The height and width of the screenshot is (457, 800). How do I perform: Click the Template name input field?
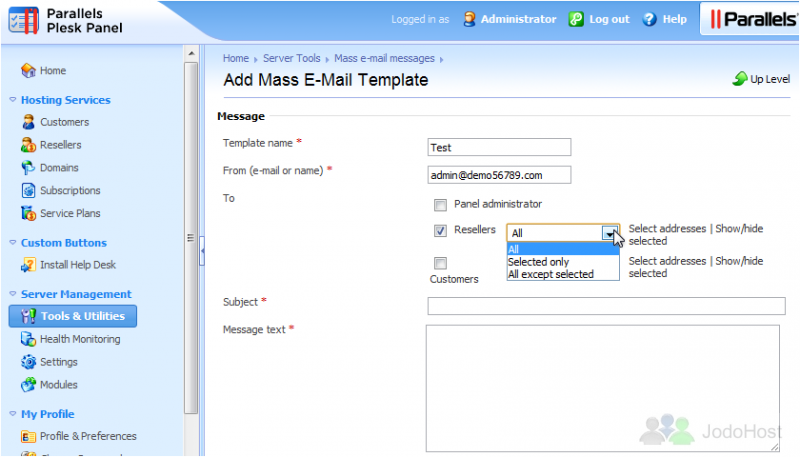pyautogui.click(x=499, y=147)
